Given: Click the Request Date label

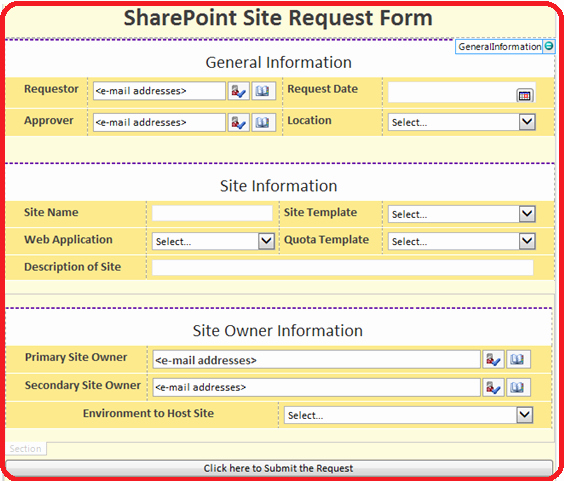Looking at the screenshot, I should 323,89.
